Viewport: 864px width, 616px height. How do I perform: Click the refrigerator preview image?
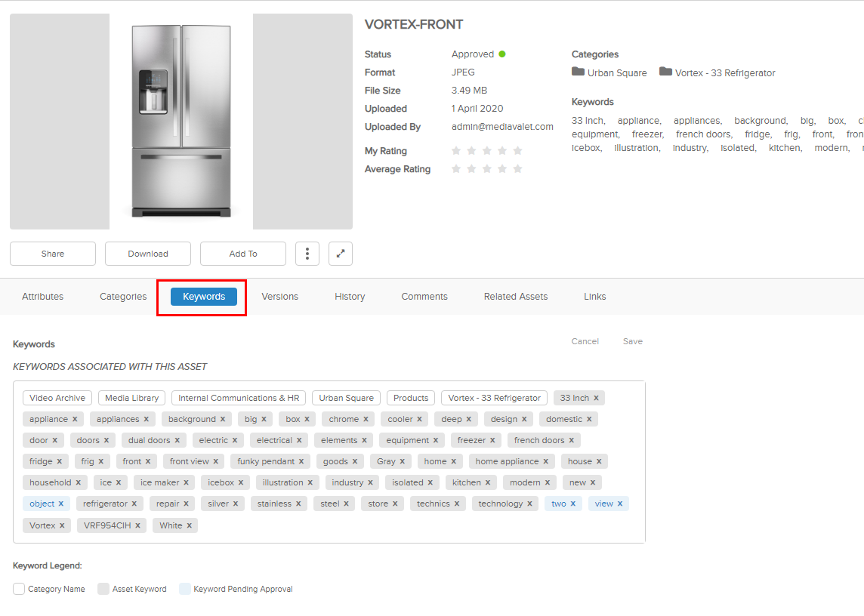tap(181, 122)
